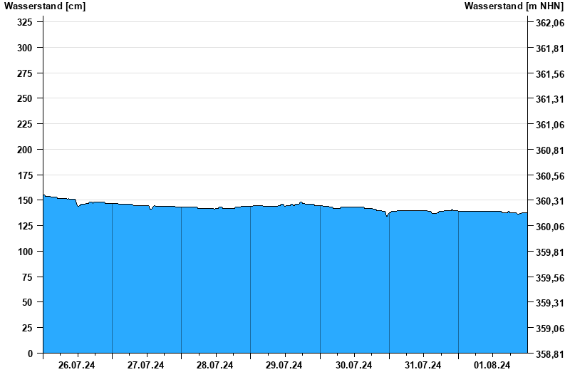Pick the 29.07.24 date label
Viewport: 570px width, 392px height.
pos(284,366)
